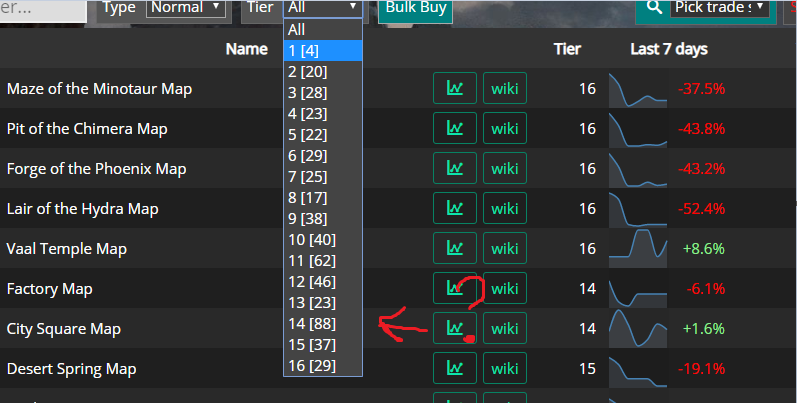Select tier 8 [17] option

tap(323, 198)
